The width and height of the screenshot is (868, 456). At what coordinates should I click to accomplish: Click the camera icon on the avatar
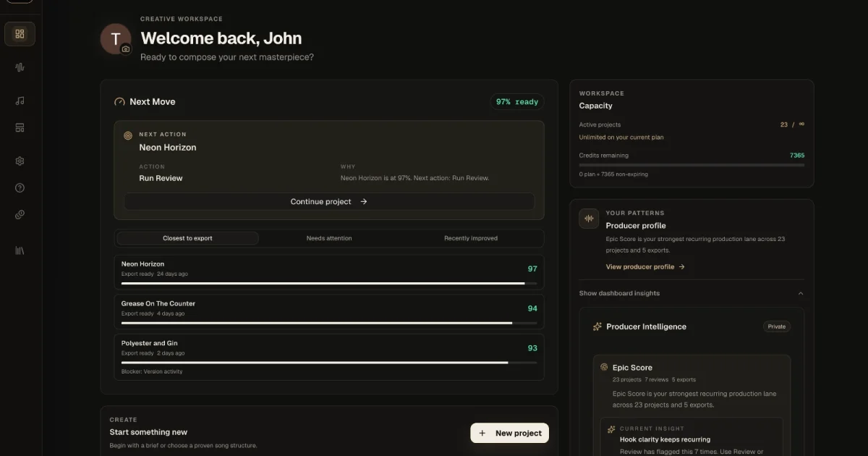pos(126,49)
